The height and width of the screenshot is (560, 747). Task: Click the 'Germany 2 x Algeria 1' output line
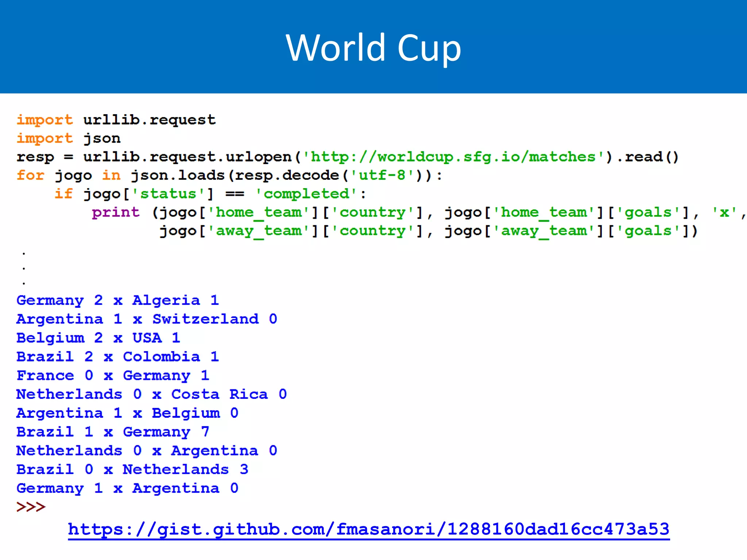[x=117, y=301]
